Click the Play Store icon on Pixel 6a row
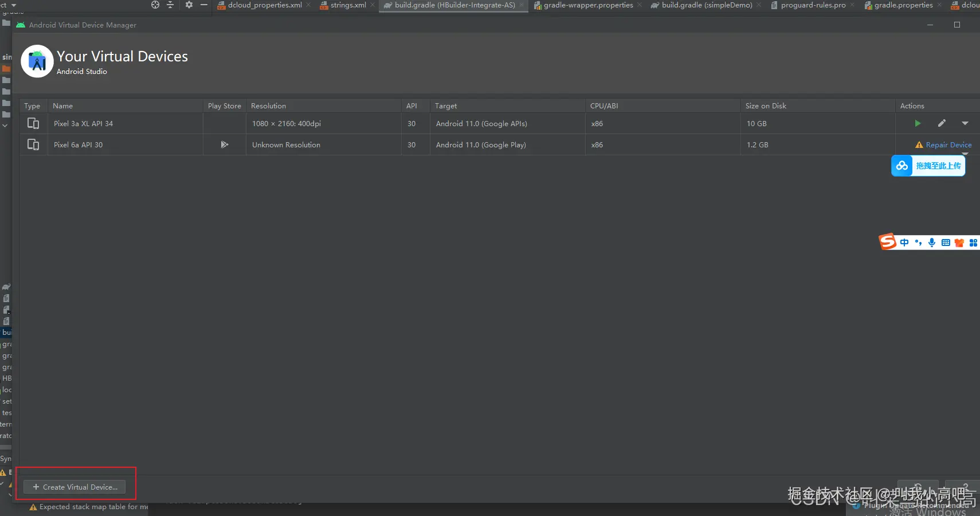The height and width of the screenshot is (516, 980). point(225,144)
